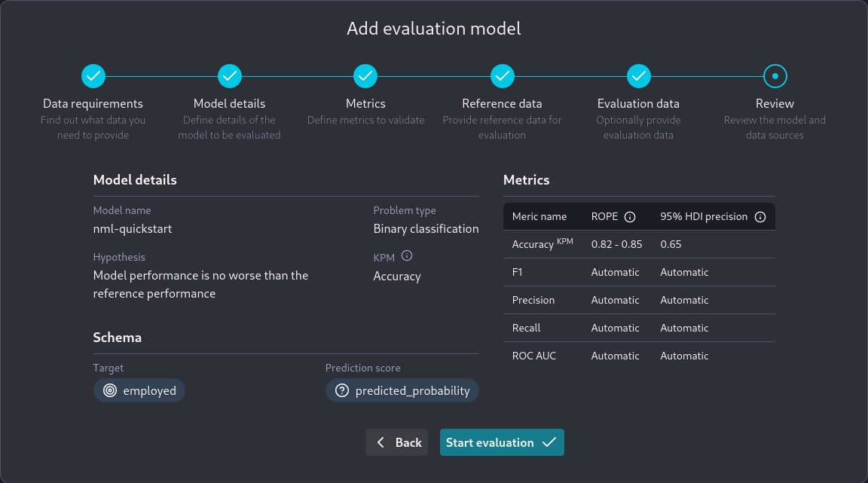Click the F1 metric row
Viewport: 868px width, 483px height.
coord(639,272)
